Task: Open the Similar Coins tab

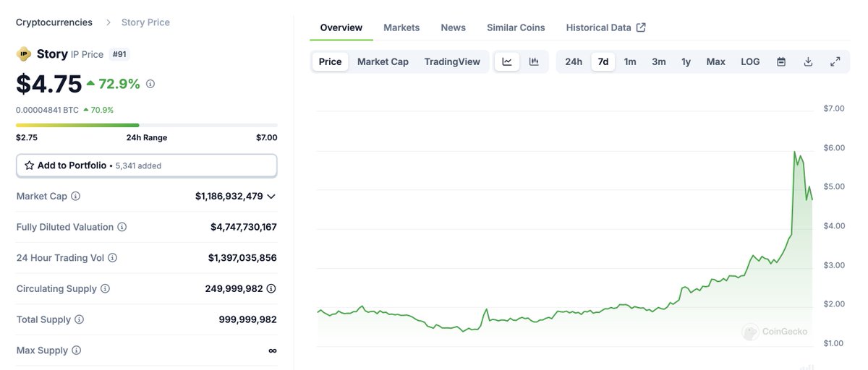Action: tap(516, 27)
